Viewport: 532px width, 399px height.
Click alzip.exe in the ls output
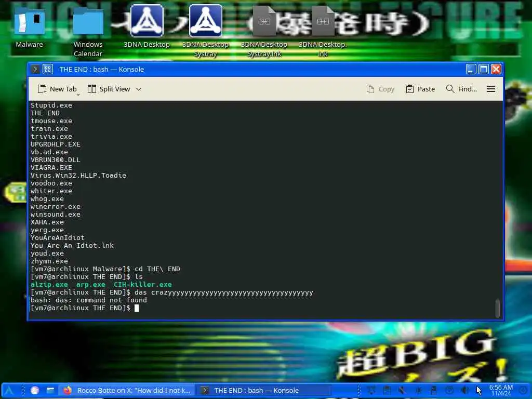49,284
